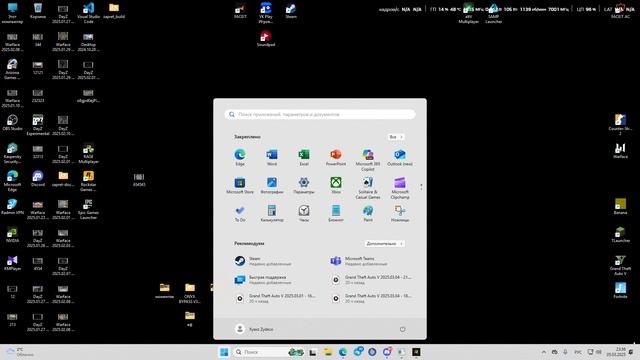Select Fortnite desktop shortcut
Image resolution: width=640 pixels, height=360 pixels.
pyautogui.click(x=620, y=291)
